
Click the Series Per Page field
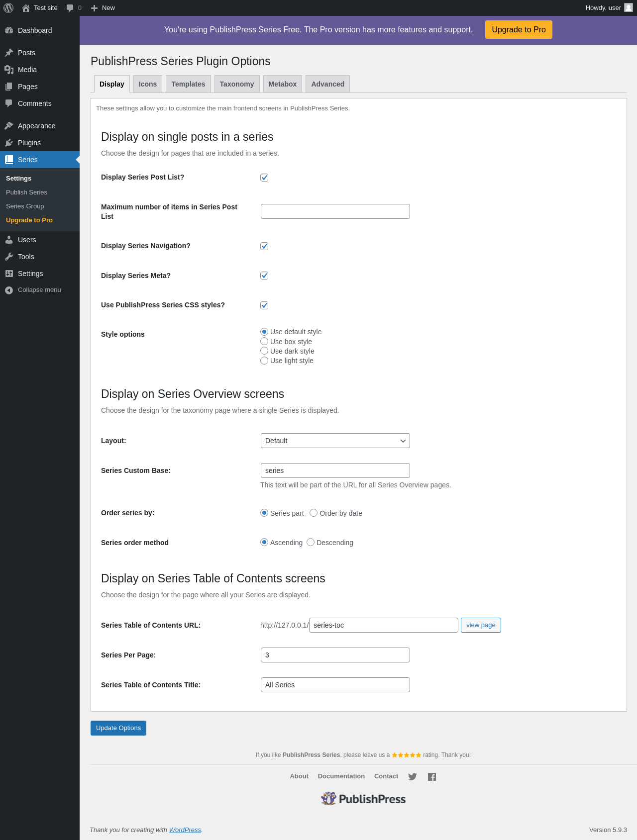(335, 655)
